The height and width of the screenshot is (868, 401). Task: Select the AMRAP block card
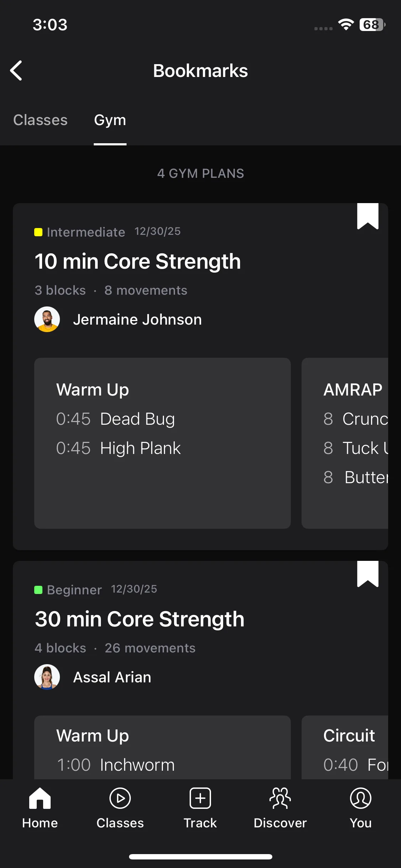(x=345, y=443)
